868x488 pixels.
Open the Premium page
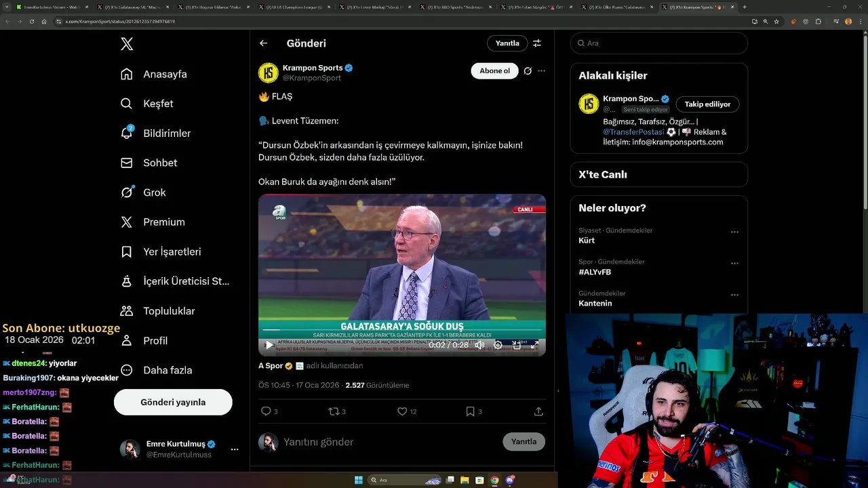153,222
